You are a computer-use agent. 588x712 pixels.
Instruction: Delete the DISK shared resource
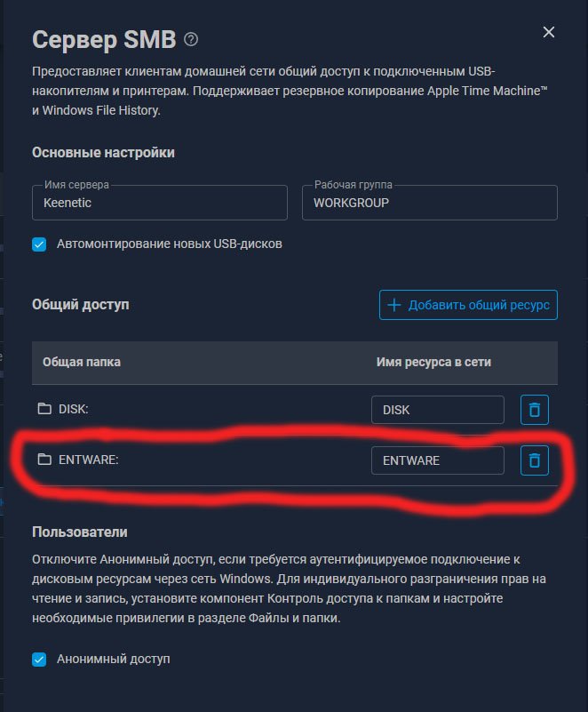click(x=534, y=410)
